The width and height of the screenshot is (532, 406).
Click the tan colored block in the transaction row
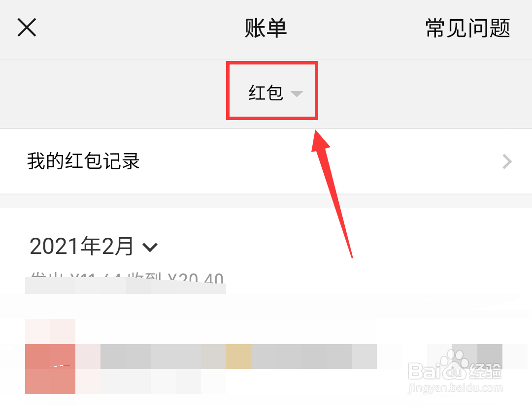[x=238, y=356]
